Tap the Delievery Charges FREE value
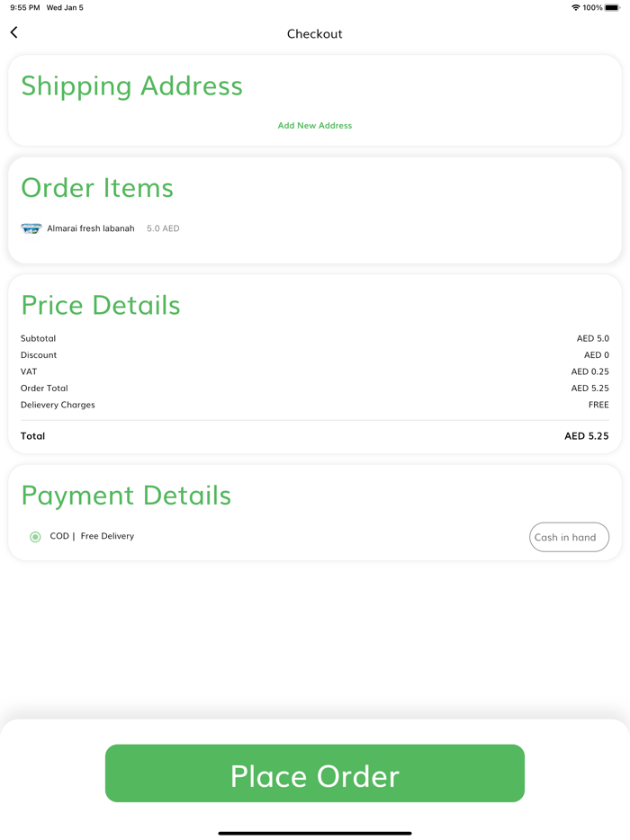The width and height of the screenshot is (630, 840). pos(598,405)
